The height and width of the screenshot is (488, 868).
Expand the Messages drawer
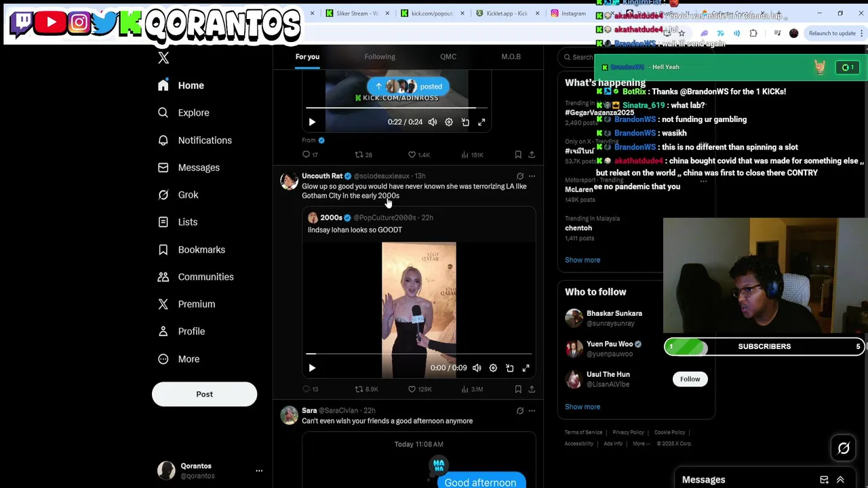click(x=840, y=480)
